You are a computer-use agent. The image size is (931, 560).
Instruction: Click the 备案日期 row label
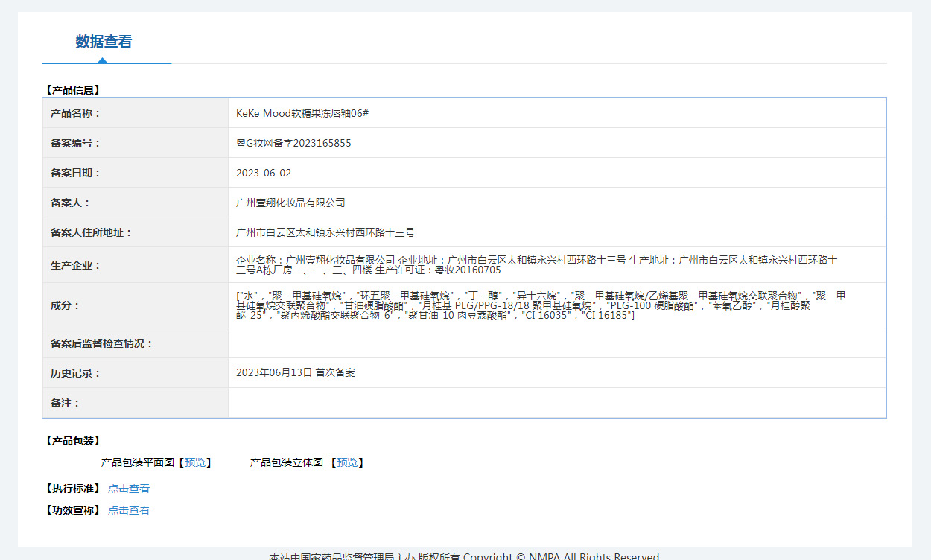pyautogui.click(x=75, y=173)
